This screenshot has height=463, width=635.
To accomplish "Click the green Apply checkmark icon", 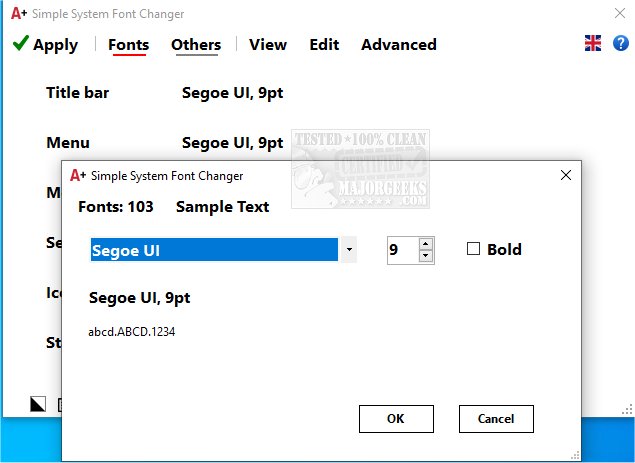I will click(x=20, y=44).
